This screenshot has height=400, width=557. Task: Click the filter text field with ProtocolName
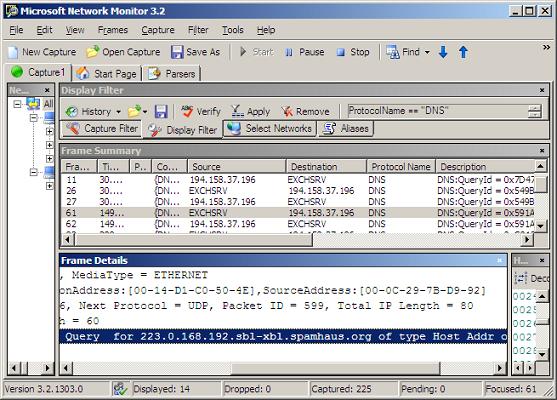tap(437, 111)
